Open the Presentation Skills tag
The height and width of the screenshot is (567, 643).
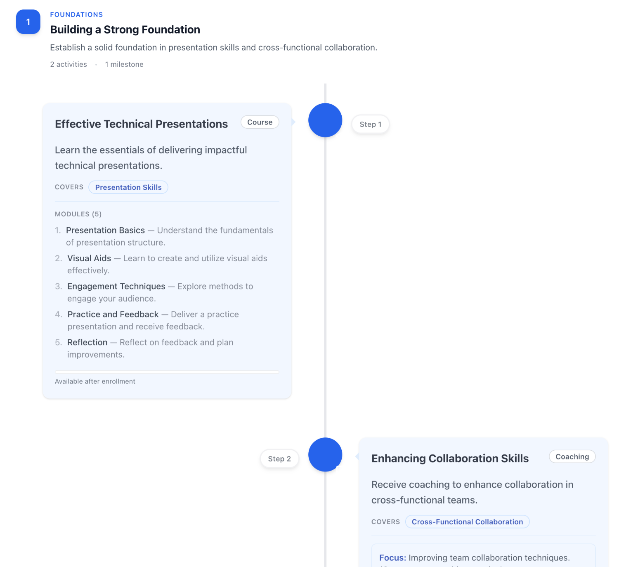[128, 187]
